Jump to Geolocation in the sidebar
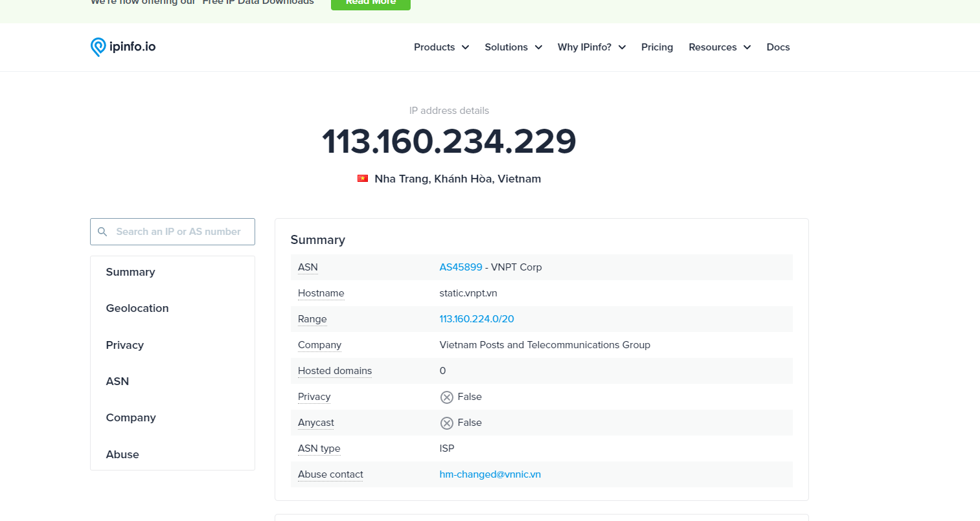 (137, 308)
